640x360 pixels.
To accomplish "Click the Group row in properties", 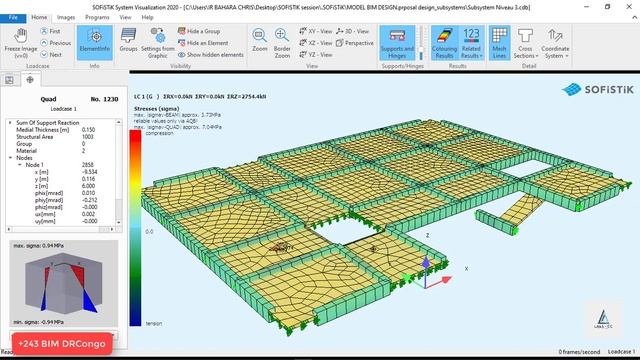I will [61, 144].
